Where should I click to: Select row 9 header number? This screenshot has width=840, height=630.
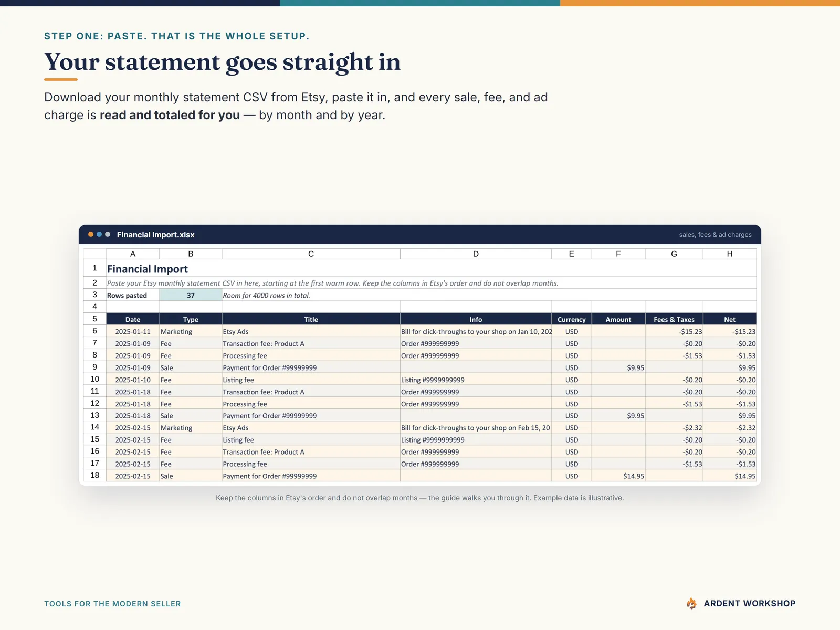point(95,367)
